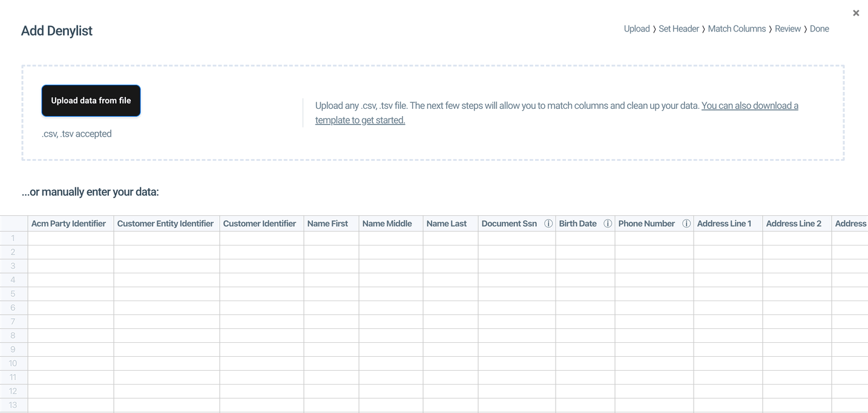The width and height of the screenshot is (868, 413).
Task: Select the Name Last column header
Action: coord(450,224)
